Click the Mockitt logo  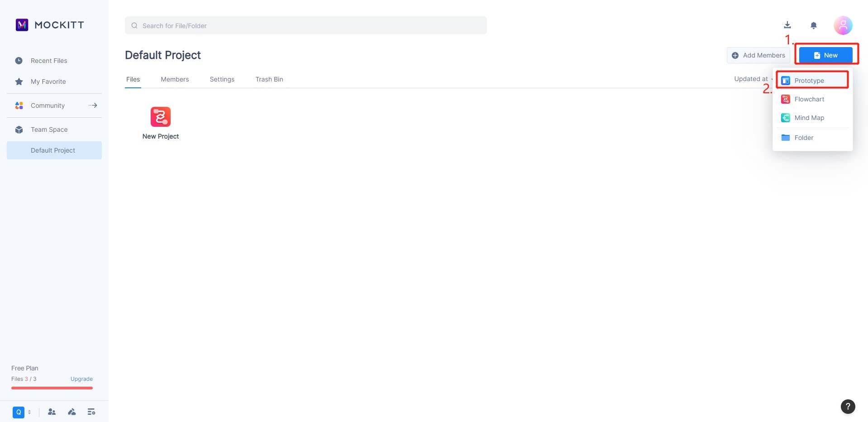[x=50, y=25]
